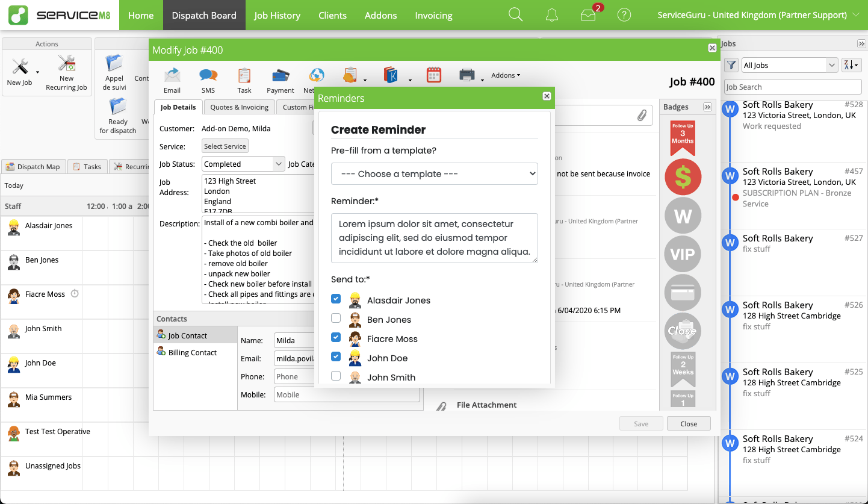This screenshot has height=504, width=868.
Task: Open the Z-A sort order dropdown
Action: click(x=852, y=65)
